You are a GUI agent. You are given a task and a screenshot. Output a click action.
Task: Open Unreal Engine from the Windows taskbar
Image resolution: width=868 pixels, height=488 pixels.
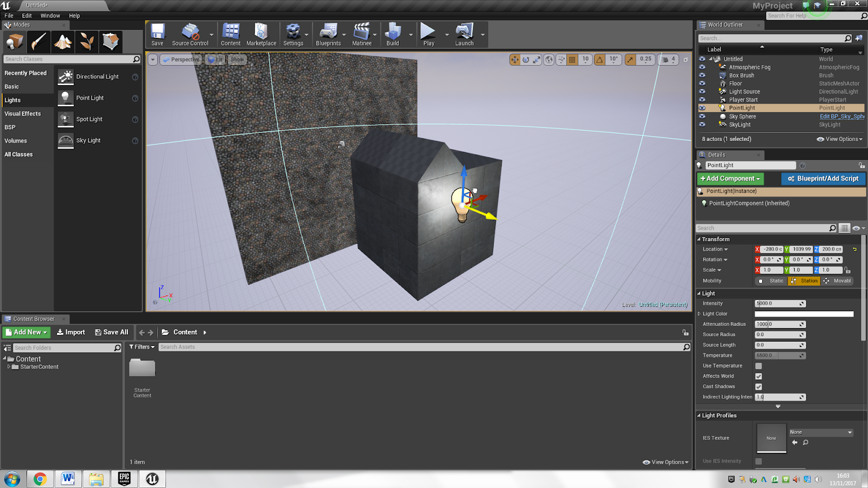[x=152, y=479]
